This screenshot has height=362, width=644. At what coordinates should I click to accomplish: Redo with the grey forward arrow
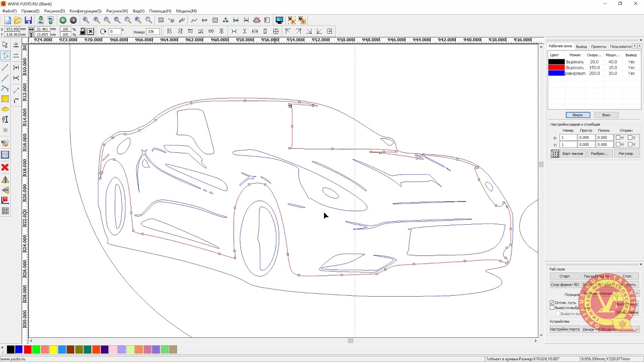[x=73, y=20]
